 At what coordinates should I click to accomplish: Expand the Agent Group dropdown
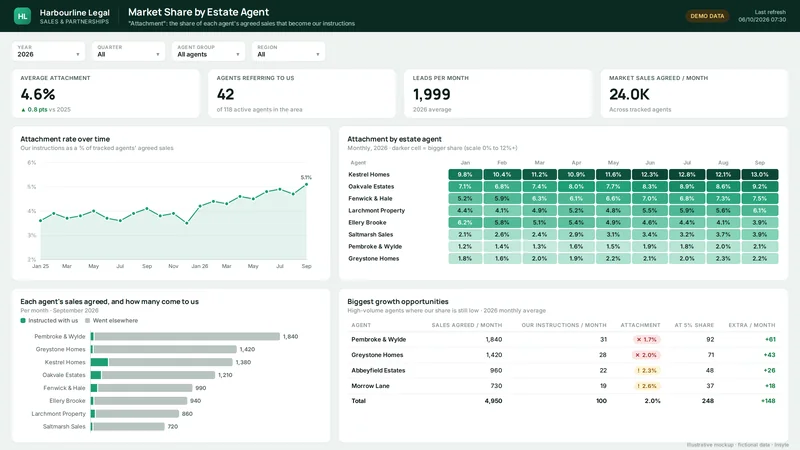tap(208, 52)
